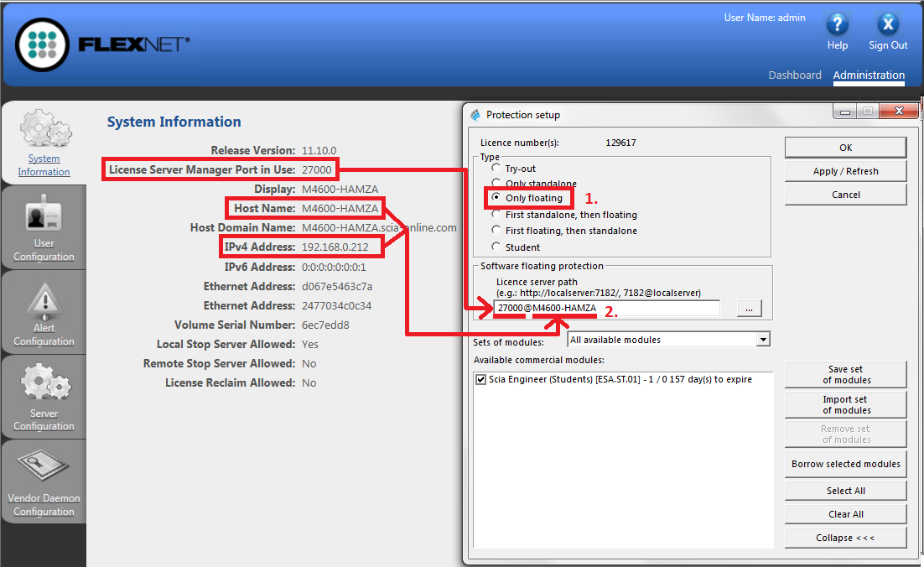Click the Sign Out icon

pyautogui.click(x=887, y=24)
